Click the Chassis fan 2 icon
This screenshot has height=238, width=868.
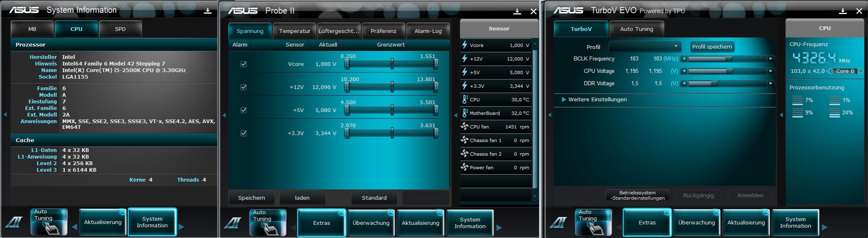click(465, 154)
